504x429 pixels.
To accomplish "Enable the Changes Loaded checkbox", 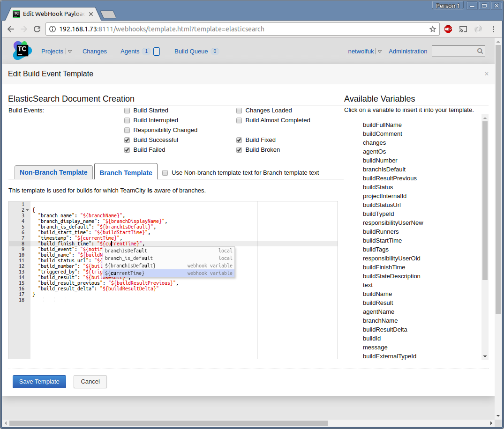I will coord(239,111).
